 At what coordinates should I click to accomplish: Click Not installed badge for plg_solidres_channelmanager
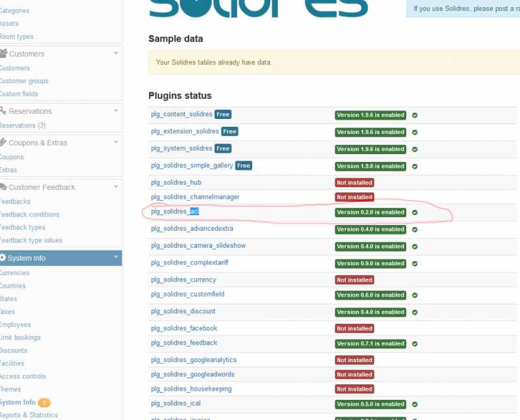tap(354, 197)
